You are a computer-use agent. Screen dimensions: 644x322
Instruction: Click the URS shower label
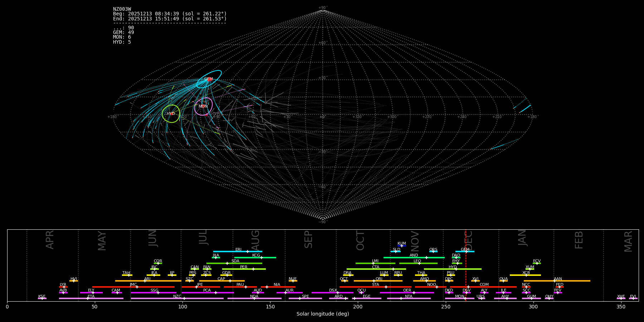pyautogui.click(x=481, y=297)
